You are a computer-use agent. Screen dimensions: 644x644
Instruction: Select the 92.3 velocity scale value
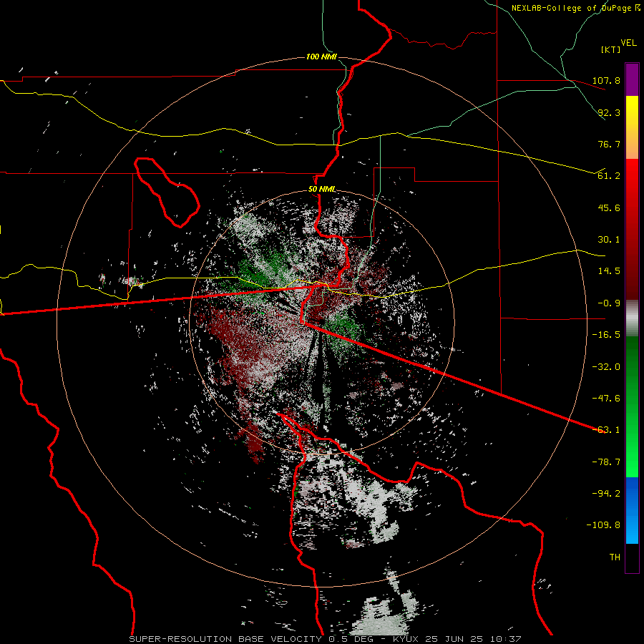tap(609, 112)
